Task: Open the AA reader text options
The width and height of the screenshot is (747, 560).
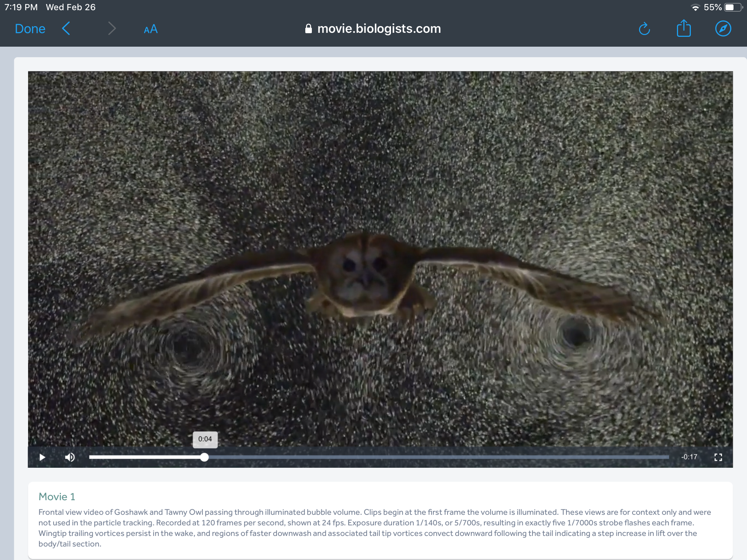Action: pyautogui.click(x=151, y=29)
